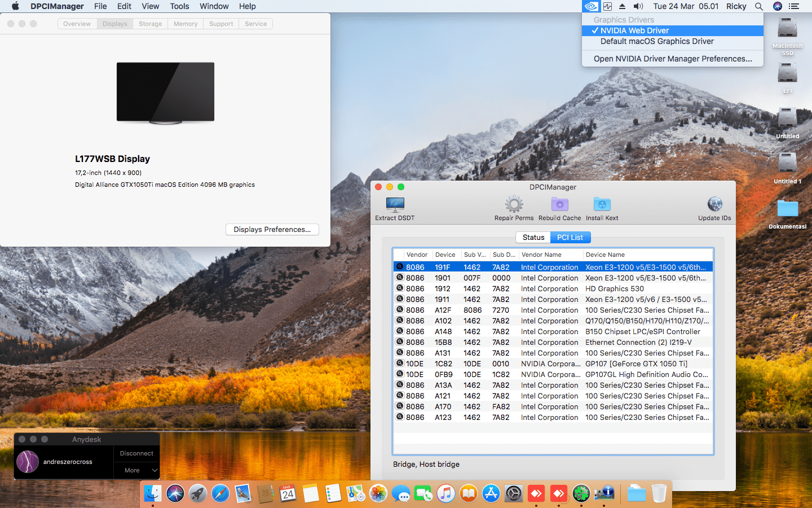
Task: Click the L177WSB display thumbnail image
Action: 165,93
